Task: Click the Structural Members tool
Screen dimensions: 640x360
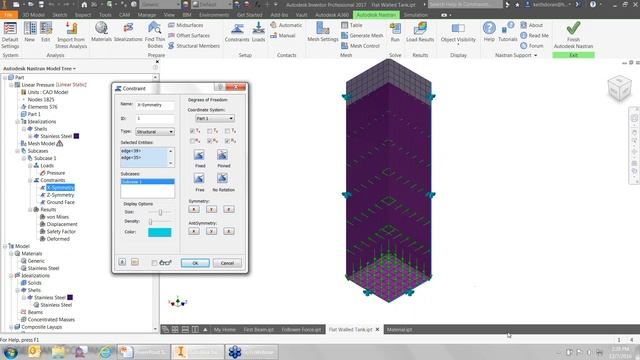Action: pos(194,46)
